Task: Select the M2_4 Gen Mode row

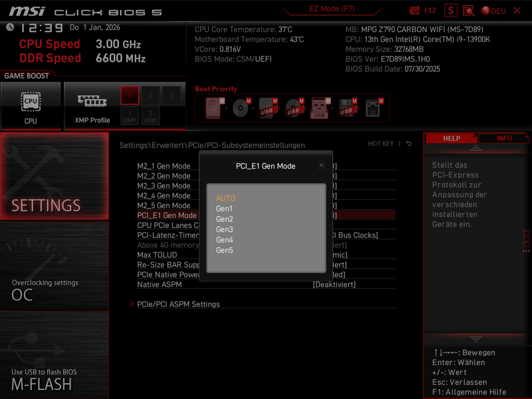Action: (266, 196)
